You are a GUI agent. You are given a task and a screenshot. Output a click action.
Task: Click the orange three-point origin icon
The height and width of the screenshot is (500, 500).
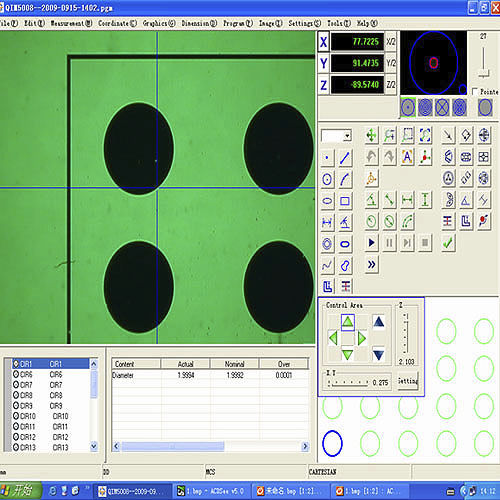point(371,179)
